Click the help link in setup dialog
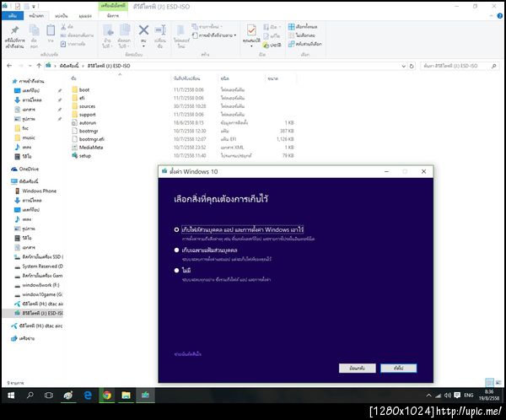 click(x=187, y=354)
